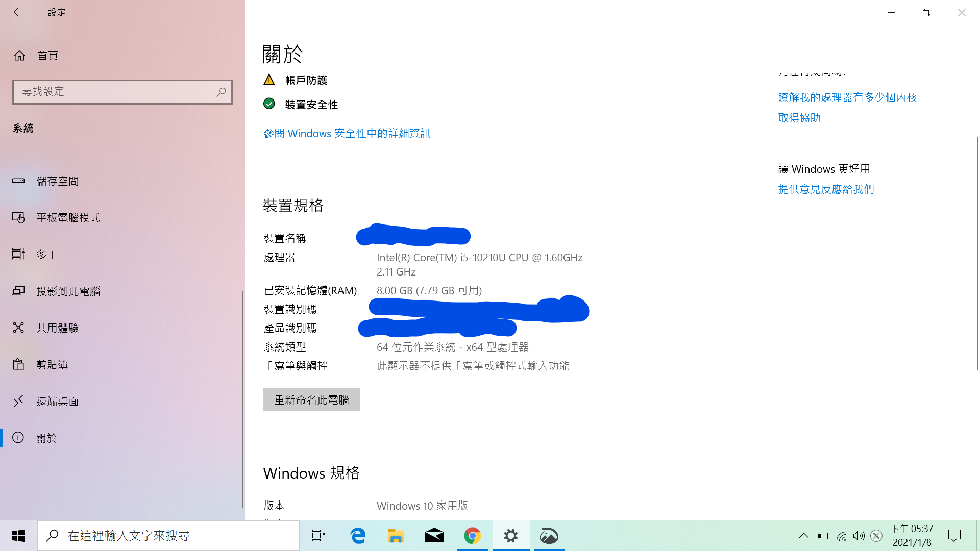
Task: Open Task View from the taskbar
Action: [x=318, y=536]
